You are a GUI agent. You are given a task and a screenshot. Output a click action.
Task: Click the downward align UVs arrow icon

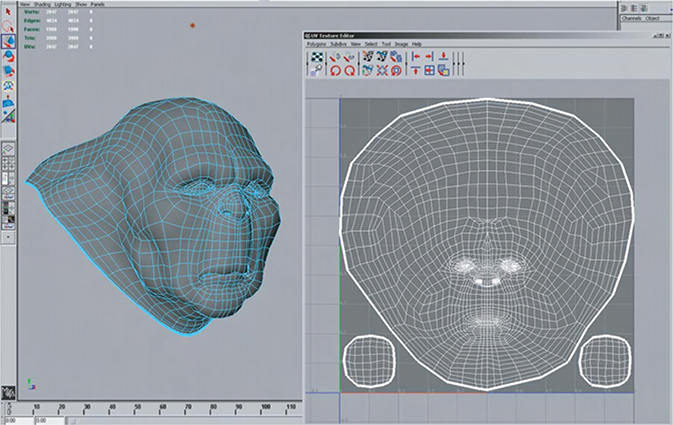(x=443, y=58)
